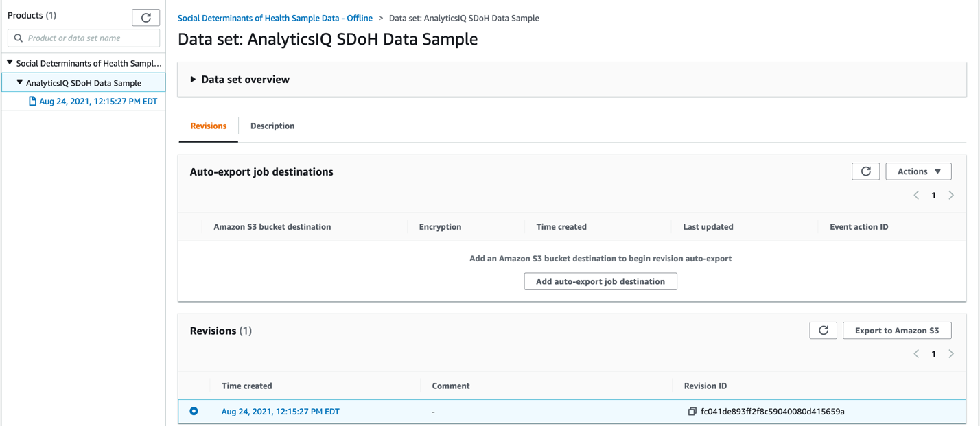Select the Aug 24, 2021 revision radio button

(x=194, y=412)
